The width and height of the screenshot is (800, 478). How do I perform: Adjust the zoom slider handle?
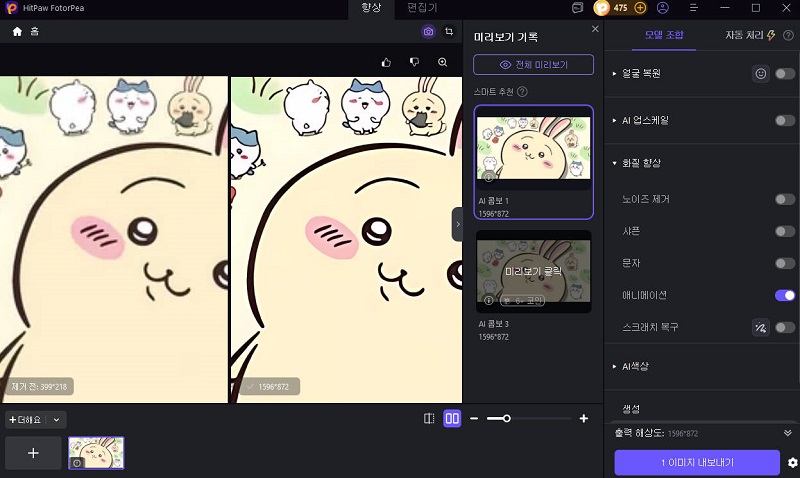(x=507, y=418)
